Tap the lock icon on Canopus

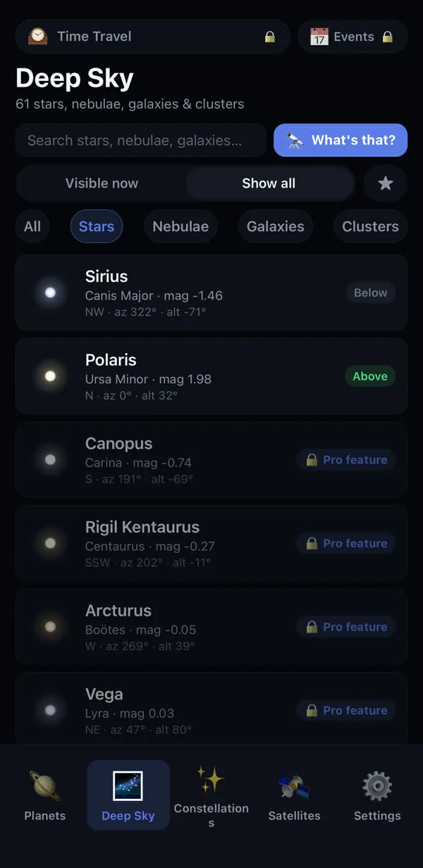(311, 460)
